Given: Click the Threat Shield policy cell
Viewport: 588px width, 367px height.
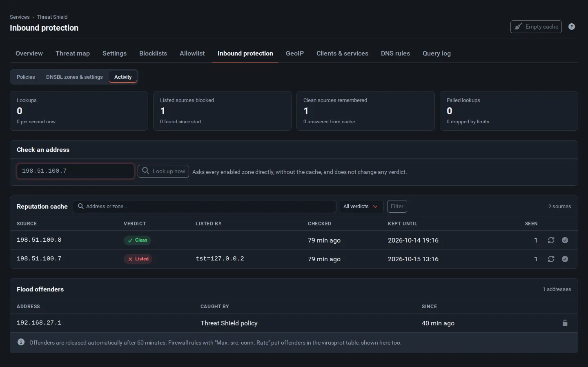Looking at the screenshot, I should pyautogui.click(x=229, y=323).
